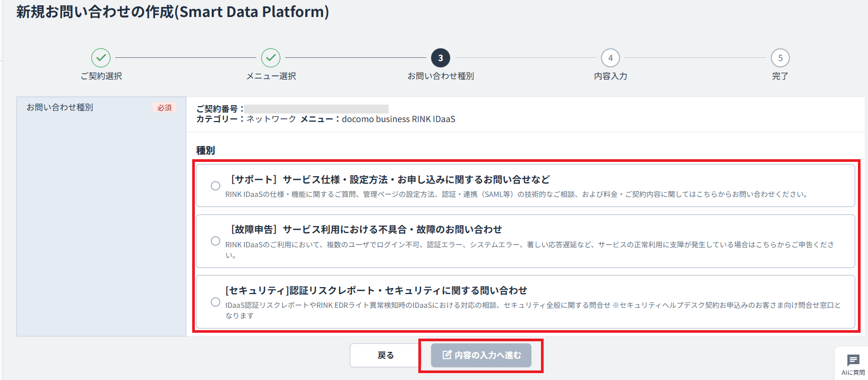Image resolution: width=868 pixels, height=380 pixels.
Task: Click the edit icon in 内容の入力へ進む button
Action: coord(447,355)
